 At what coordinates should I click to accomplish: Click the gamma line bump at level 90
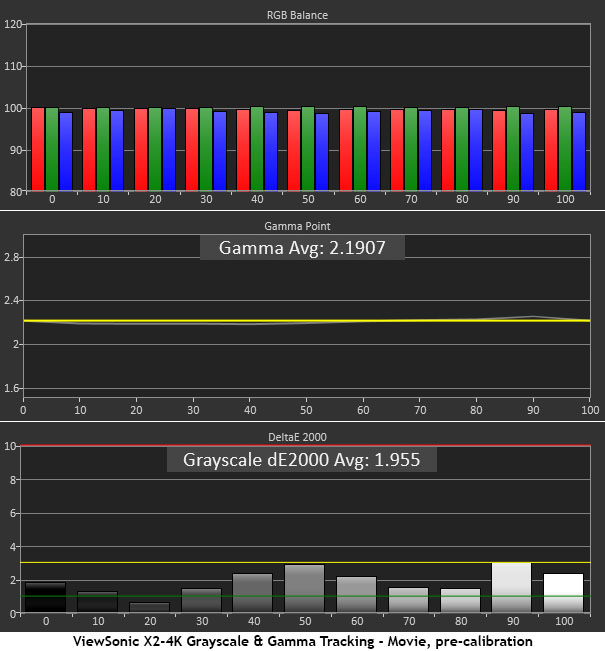pos(533,317)
